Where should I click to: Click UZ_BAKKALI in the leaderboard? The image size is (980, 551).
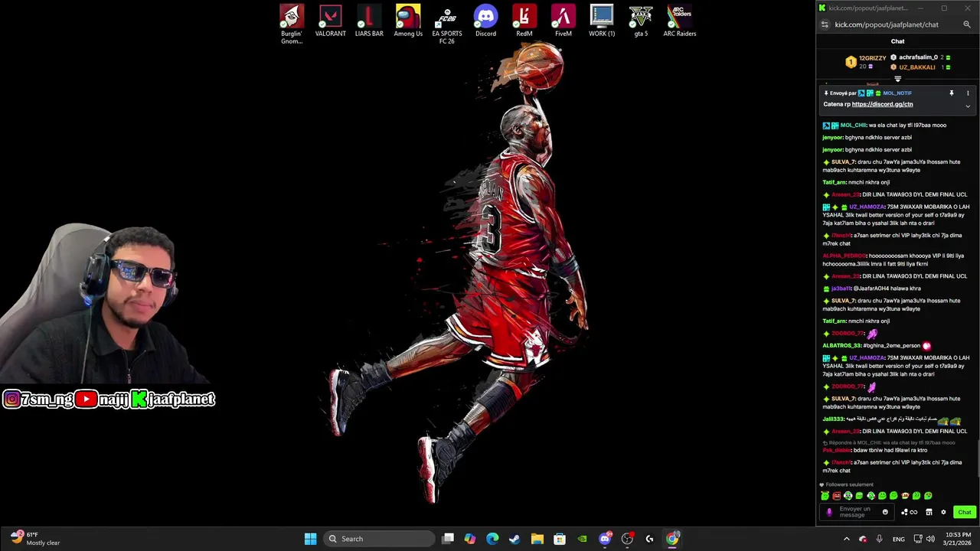pos(917,67)
